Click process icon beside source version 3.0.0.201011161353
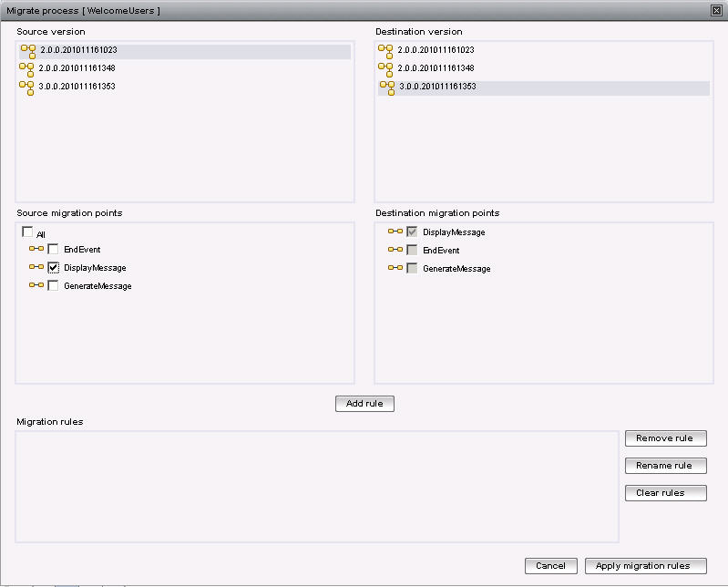Image resolution: width=728 pixels, height=587 pixels. pyautogui.click(x=26, y=88)
